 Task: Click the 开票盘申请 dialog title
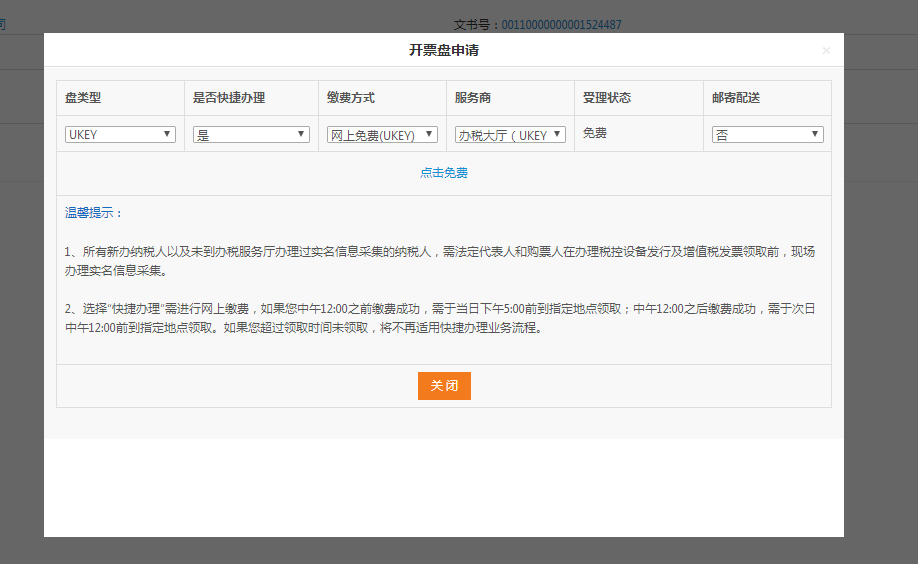click(444, 50)
